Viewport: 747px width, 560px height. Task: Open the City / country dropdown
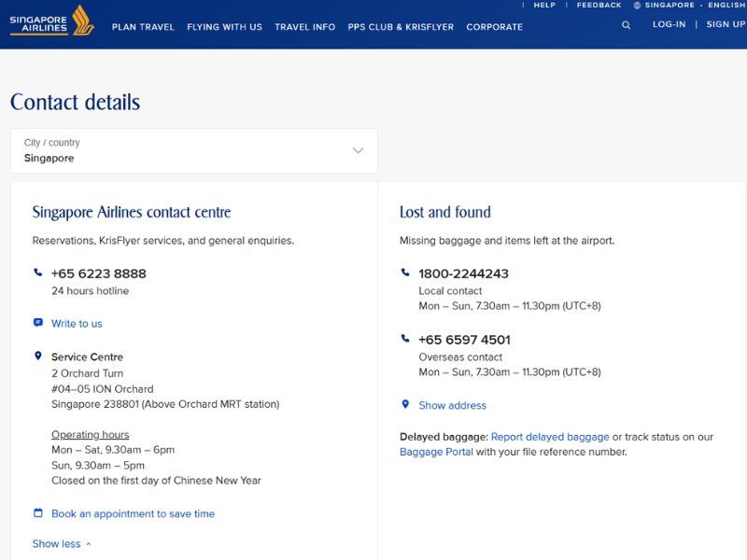click(x=194, y=151)
